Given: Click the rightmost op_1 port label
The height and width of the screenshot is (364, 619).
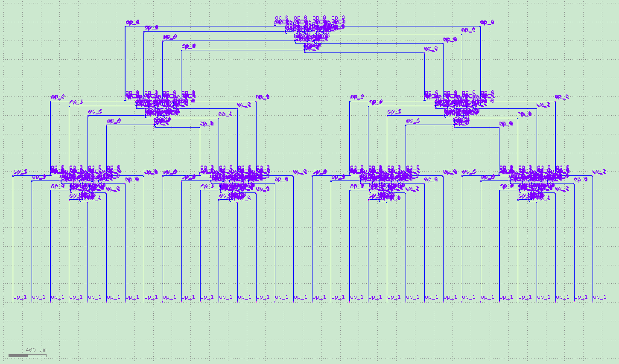Looking at the screenshot, I should [599, 297].
